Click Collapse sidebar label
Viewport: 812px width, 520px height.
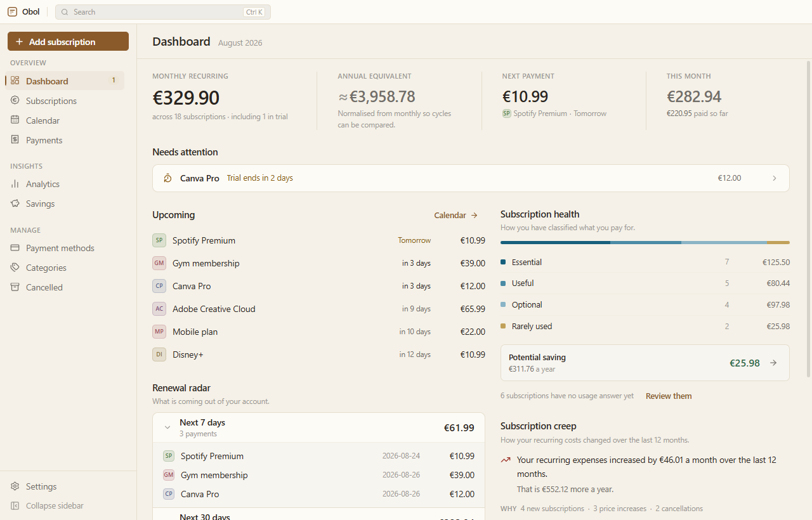[x=55, y=505]
